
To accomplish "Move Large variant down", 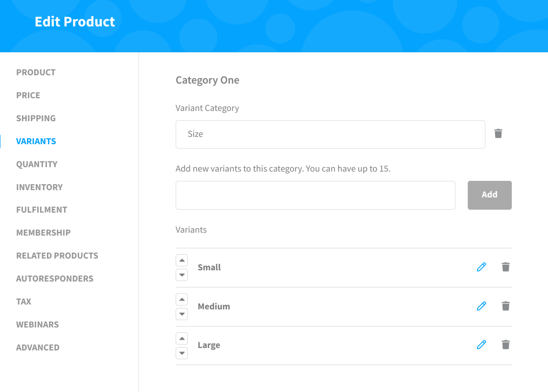I will coord(182,353).
